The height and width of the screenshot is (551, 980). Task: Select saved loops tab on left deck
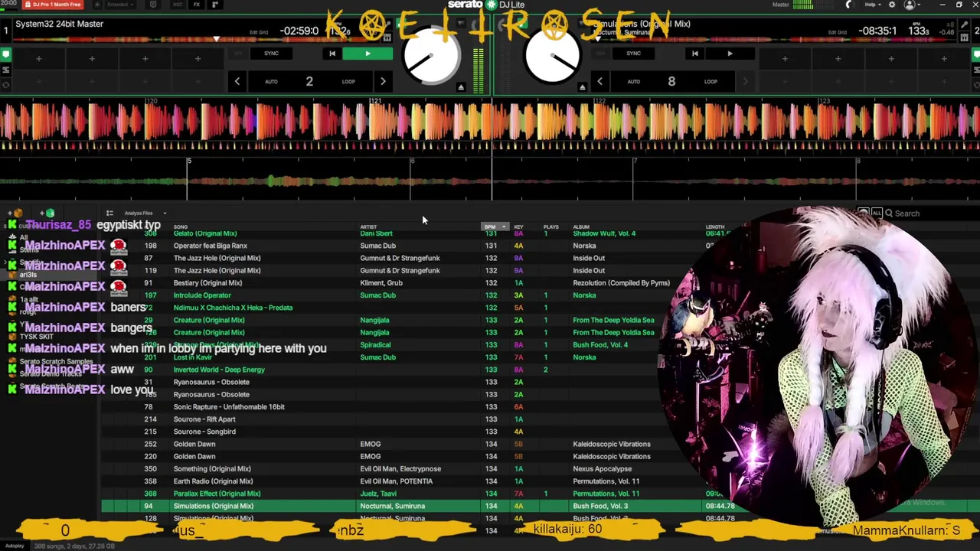[x=5, y=70]
